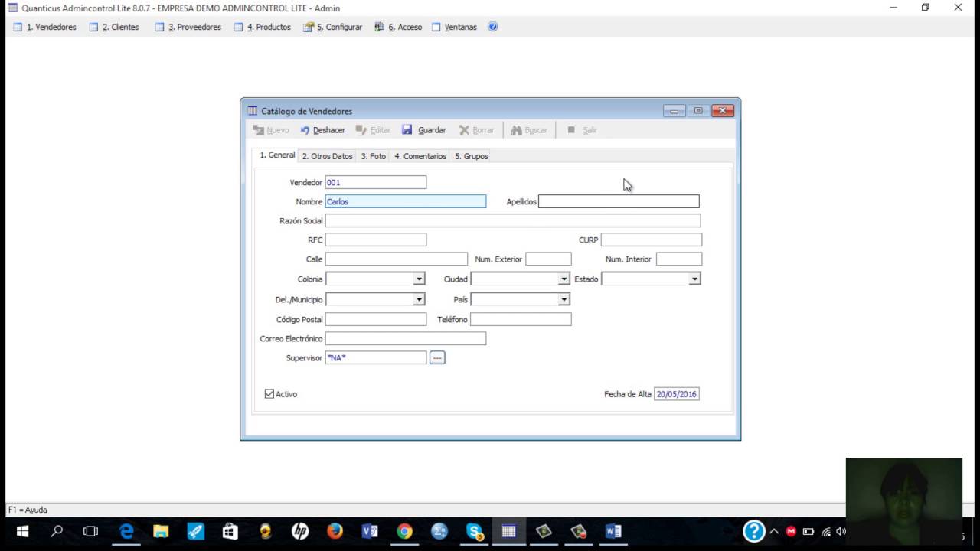
Task: Click the Buscar binoculars button
Action: (529, 130)
